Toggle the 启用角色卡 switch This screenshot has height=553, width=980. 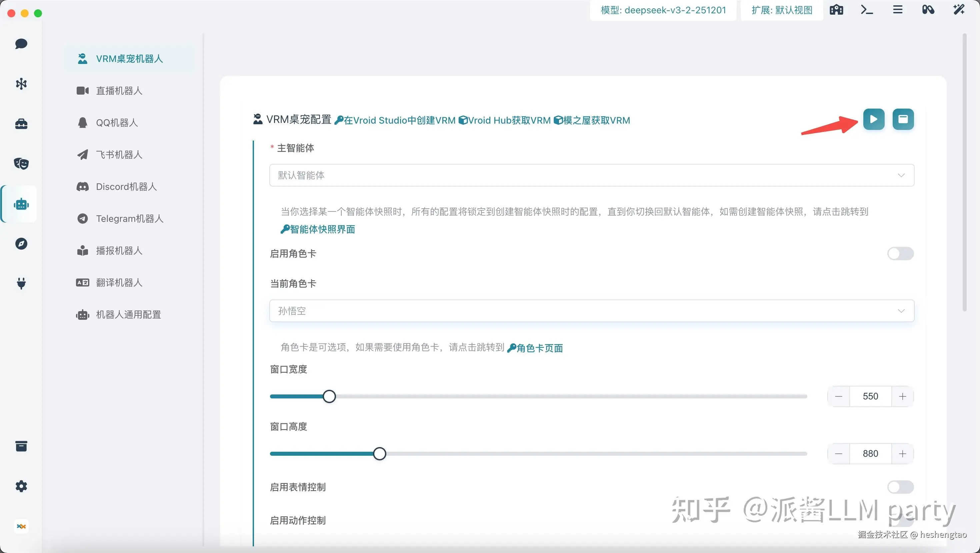coord(900,254)
